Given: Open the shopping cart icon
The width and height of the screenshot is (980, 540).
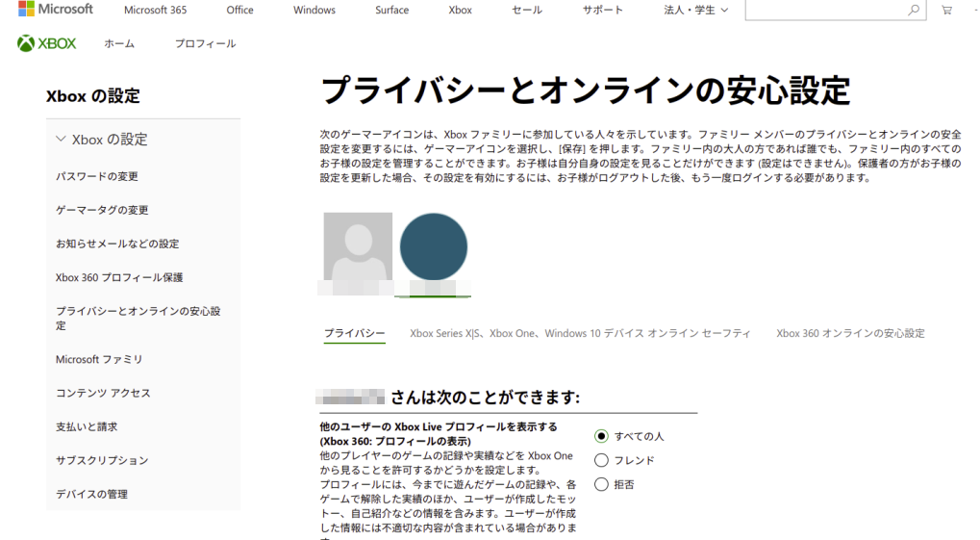Looking at the screenshot, I should (x=947, y=10).
